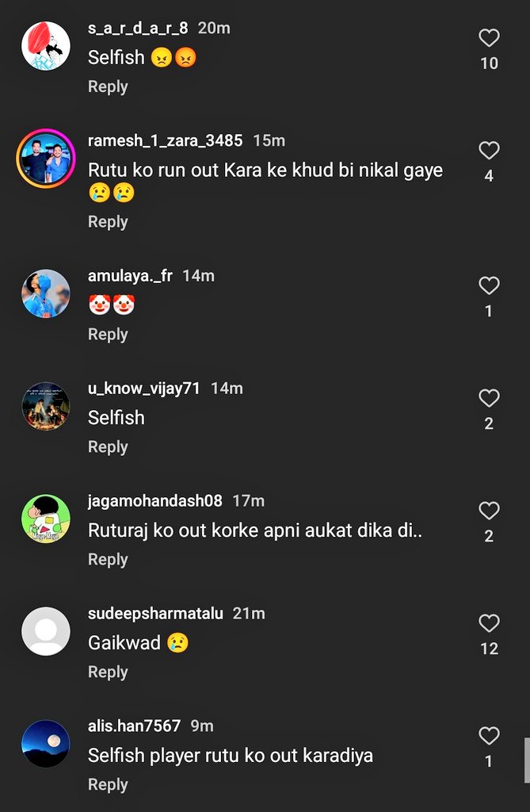530x812 pixels.
Task: Heart the comment from jagamohandash08
Action: [489, 511]
